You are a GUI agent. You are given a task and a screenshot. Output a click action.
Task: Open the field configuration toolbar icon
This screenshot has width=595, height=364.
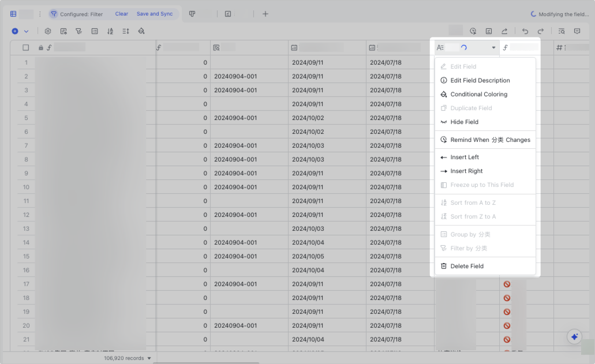(x=63, y=31)
